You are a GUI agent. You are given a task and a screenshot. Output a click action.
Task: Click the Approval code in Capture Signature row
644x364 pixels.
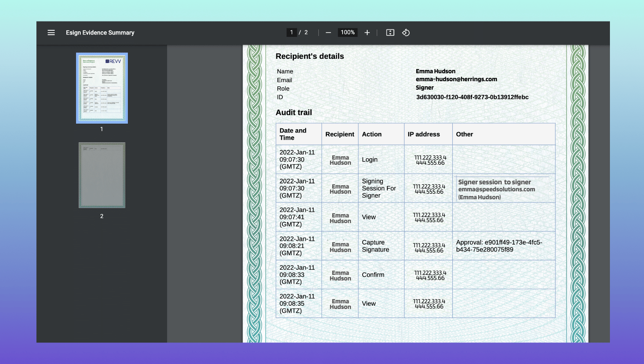click(x=499, y=246)
